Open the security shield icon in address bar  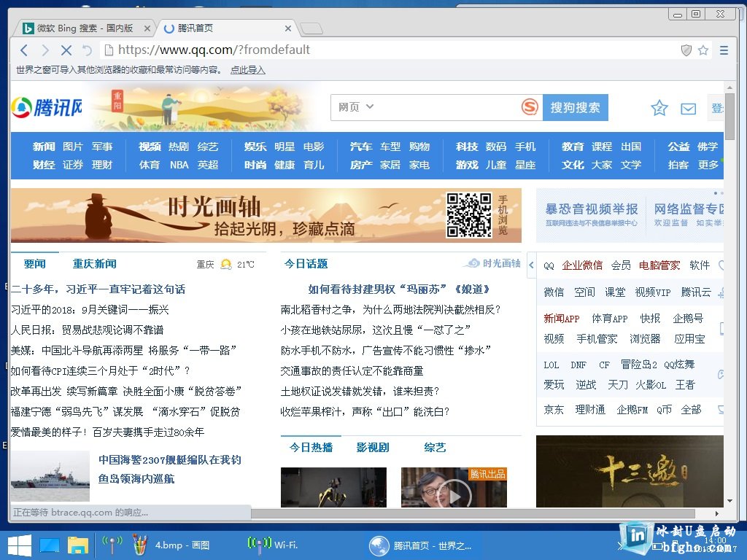tap(686, 50)
